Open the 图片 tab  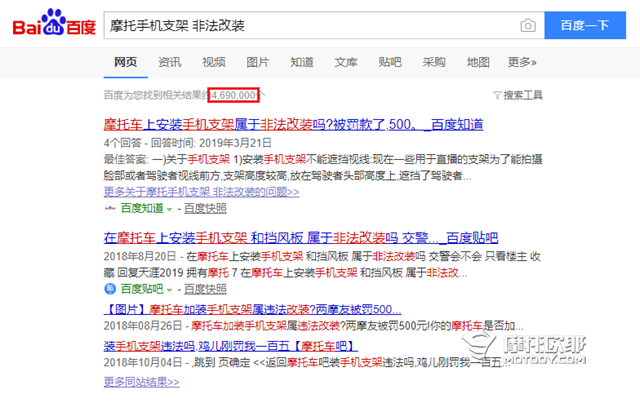coord(258,62)
